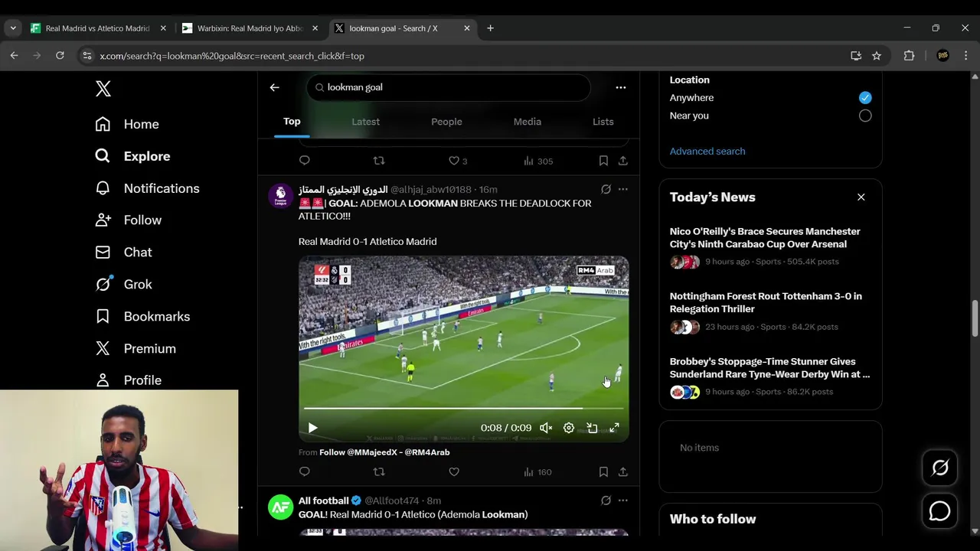The height and width of the screenshot is (551, 980).
Task: Open Premium in sidebar
Action: pos(136,348)
